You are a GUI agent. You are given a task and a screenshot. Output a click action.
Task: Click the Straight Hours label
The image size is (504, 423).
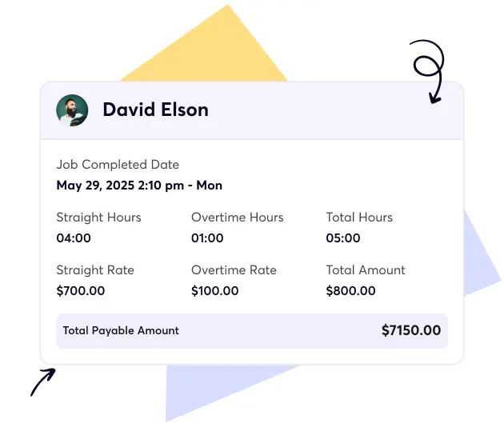click(x=98, y=217)
